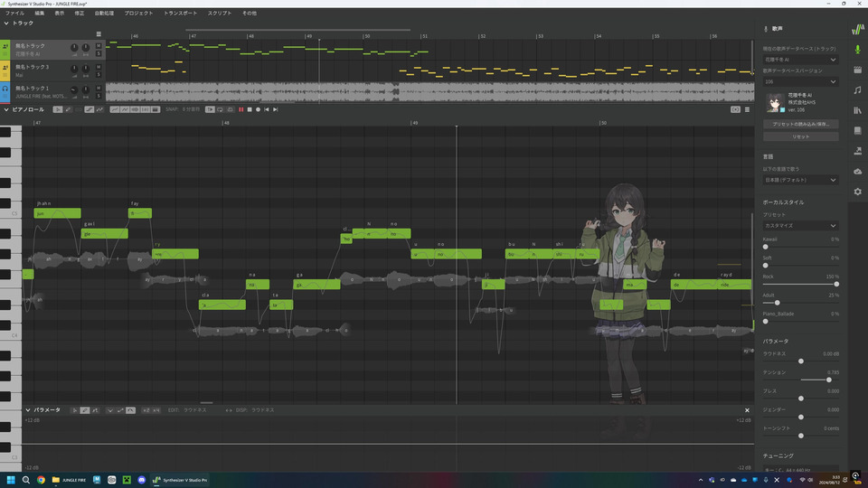Open the SNAP 8分音符 setting
Viewport: 868px width, 488px height.
(183, 109)
